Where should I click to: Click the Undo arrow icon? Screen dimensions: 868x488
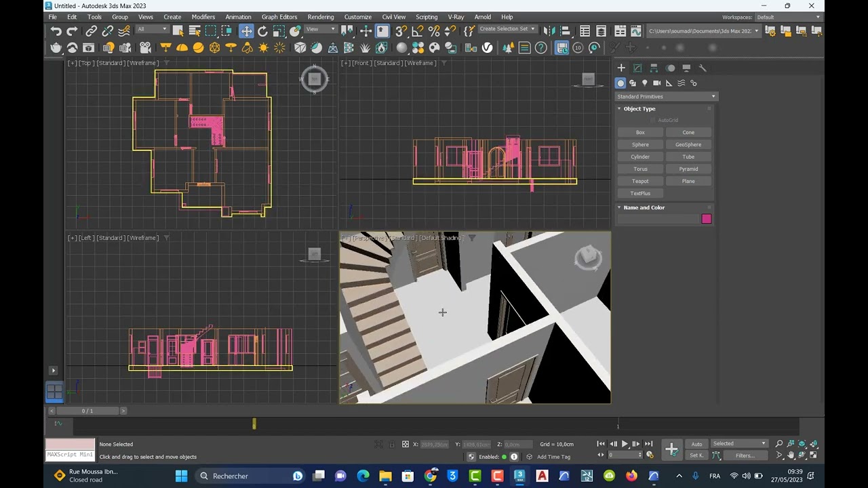(x=56, y=31)
